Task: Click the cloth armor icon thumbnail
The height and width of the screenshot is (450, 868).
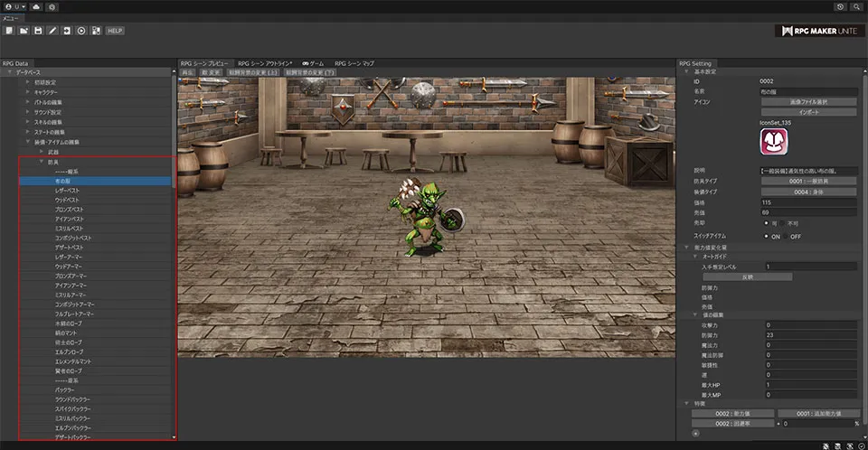Action: 773,141
